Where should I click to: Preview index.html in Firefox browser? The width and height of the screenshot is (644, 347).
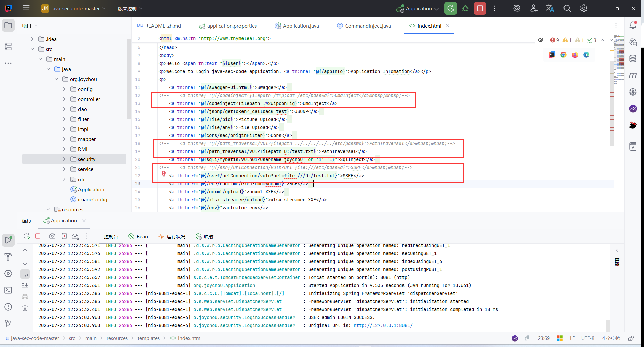[x=575, y=55]
